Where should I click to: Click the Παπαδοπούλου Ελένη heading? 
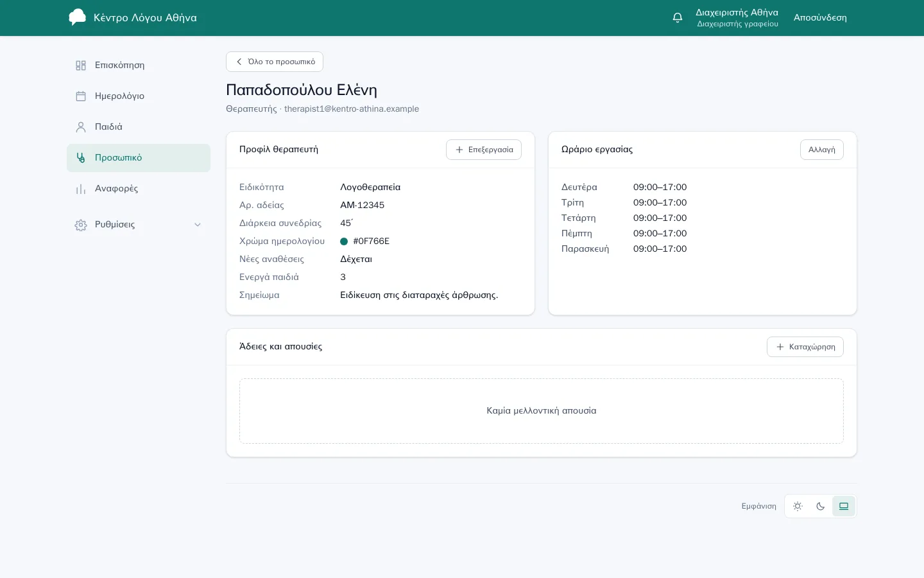[x=302, y=90]
